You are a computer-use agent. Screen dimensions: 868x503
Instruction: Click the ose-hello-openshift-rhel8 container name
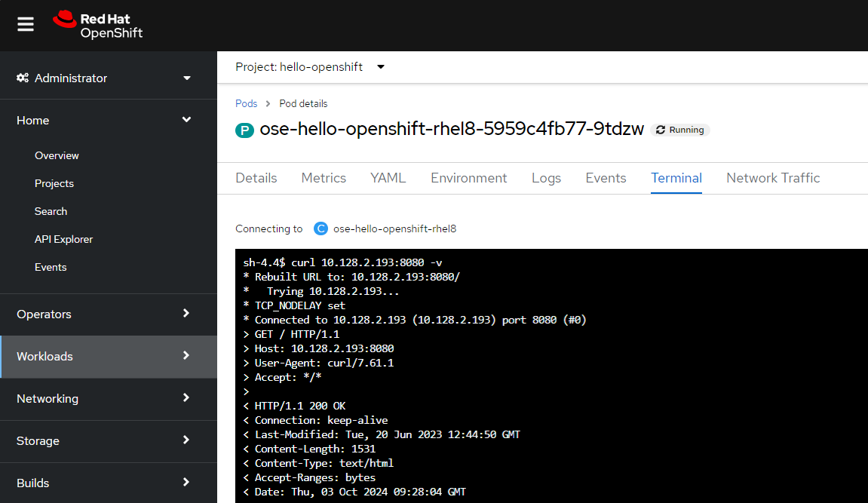point(394,228)
